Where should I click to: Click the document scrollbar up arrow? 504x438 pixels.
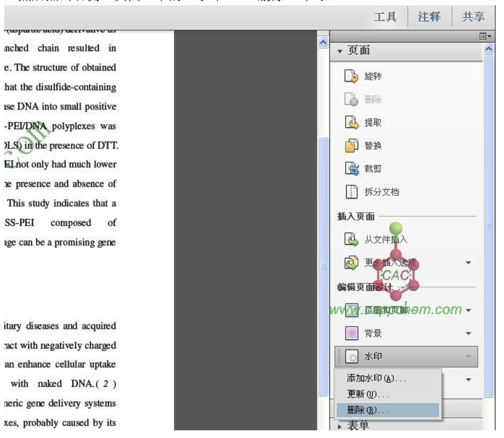[323, 42]
